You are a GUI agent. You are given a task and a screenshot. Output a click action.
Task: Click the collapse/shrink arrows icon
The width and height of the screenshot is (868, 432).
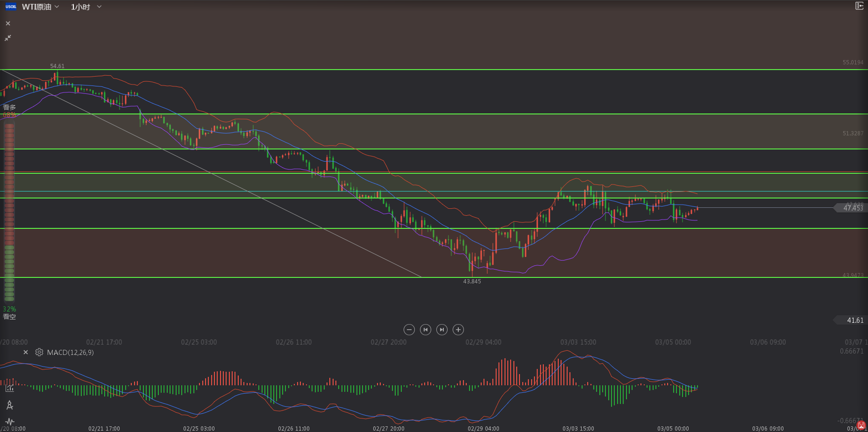pos(8,38)
